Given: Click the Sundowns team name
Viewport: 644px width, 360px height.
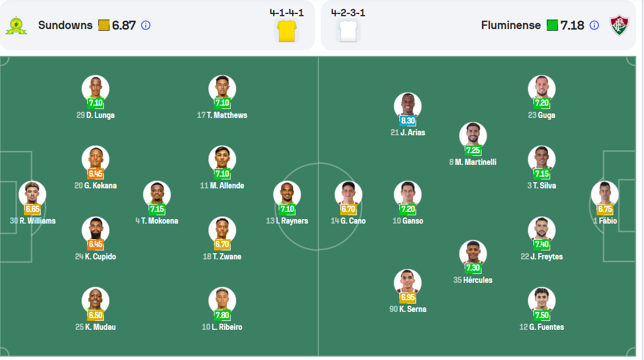Looking at the screenshot, I should 65,25.
